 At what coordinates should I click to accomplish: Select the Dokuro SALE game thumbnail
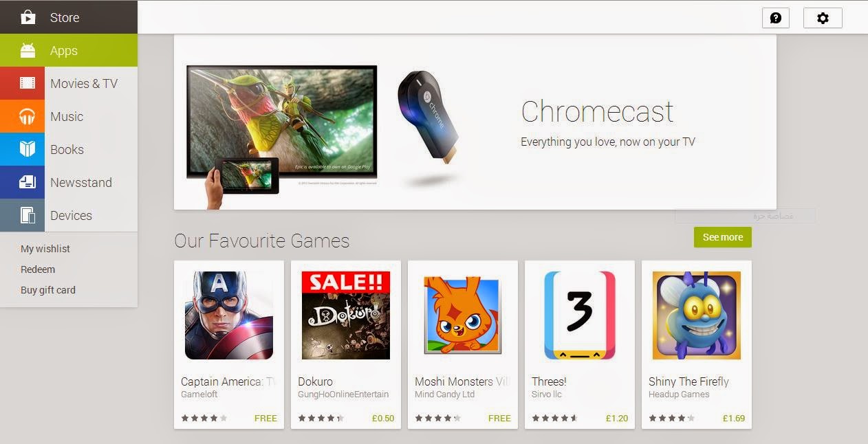346,315
